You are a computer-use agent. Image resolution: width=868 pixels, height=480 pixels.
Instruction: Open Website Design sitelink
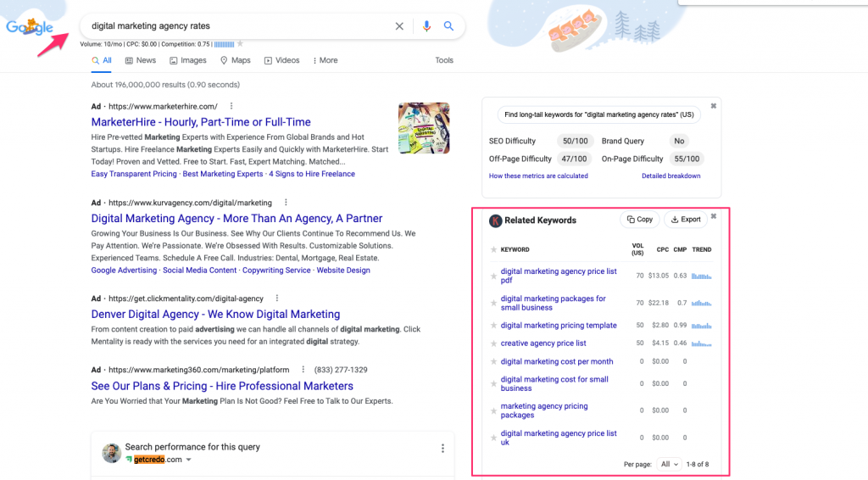pos(343,271)
